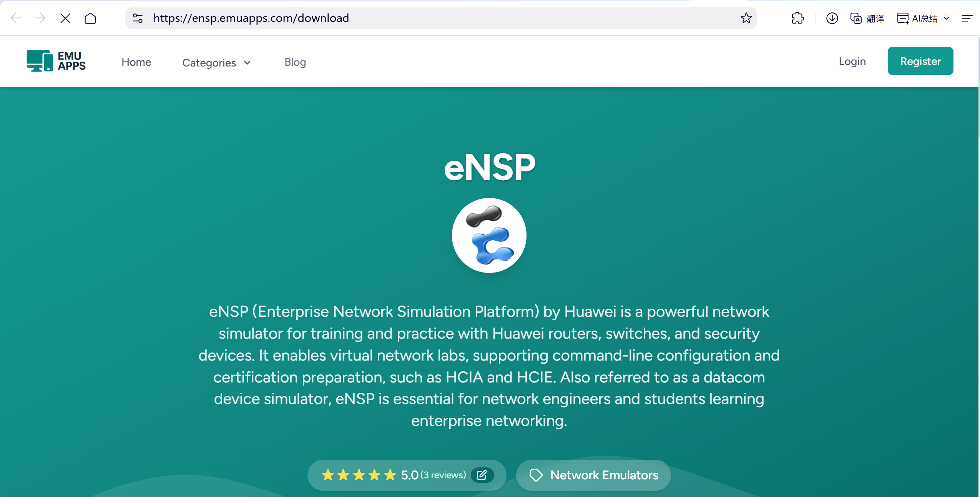This screenshot has height=497, width=980.
Task: Click the Network Emulators category tag
Action: coord(593,475)
